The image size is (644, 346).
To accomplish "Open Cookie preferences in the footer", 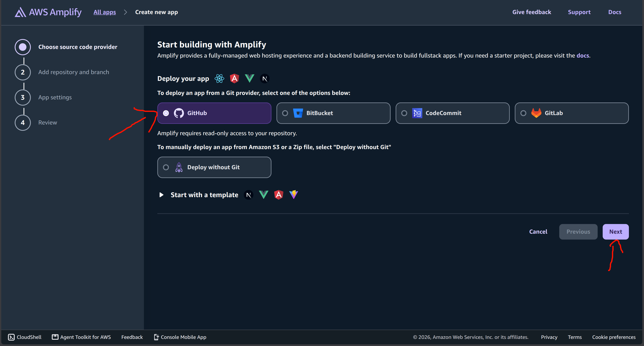I will point(614,337).
